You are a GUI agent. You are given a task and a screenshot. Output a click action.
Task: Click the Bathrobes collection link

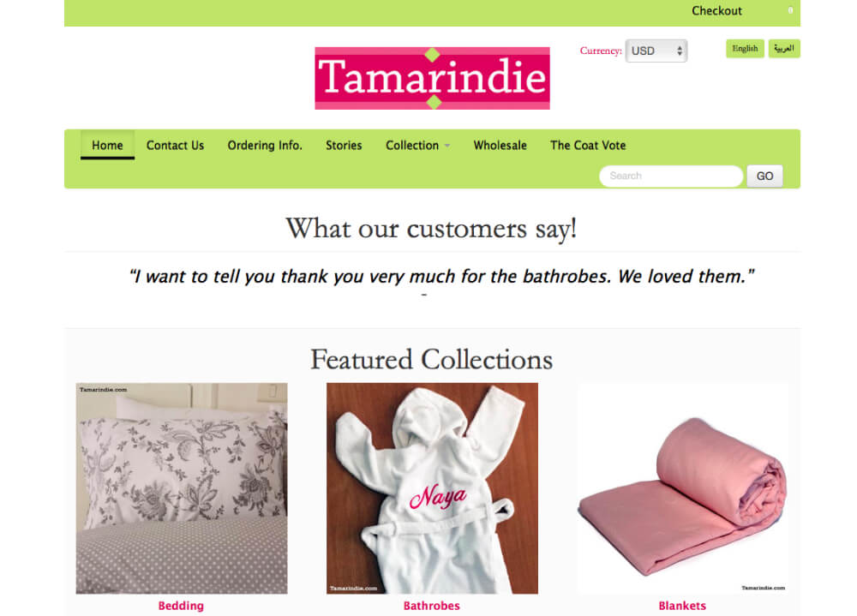point(432,606)
